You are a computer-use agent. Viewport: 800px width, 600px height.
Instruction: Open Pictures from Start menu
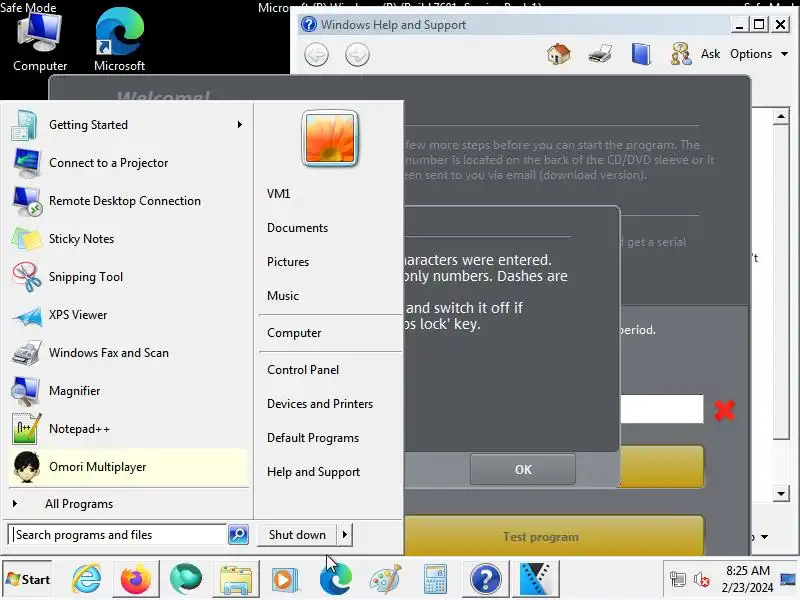coord(288,262)
